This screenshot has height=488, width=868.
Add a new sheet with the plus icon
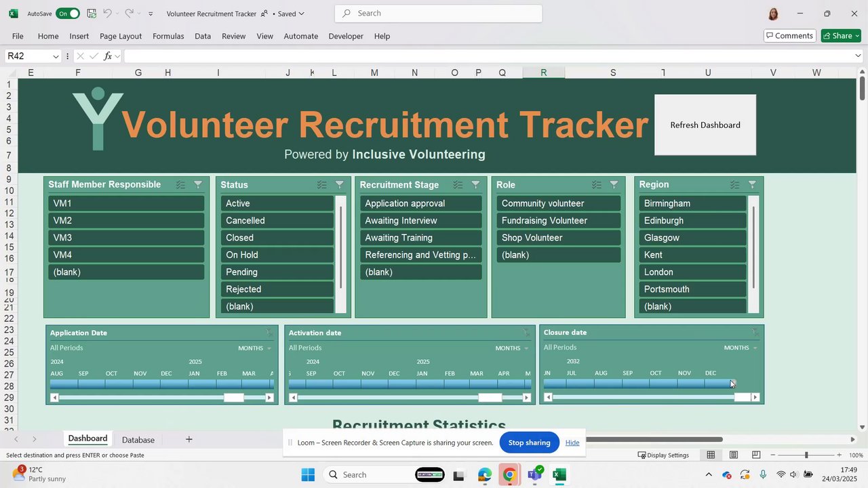tap(189, 439)
